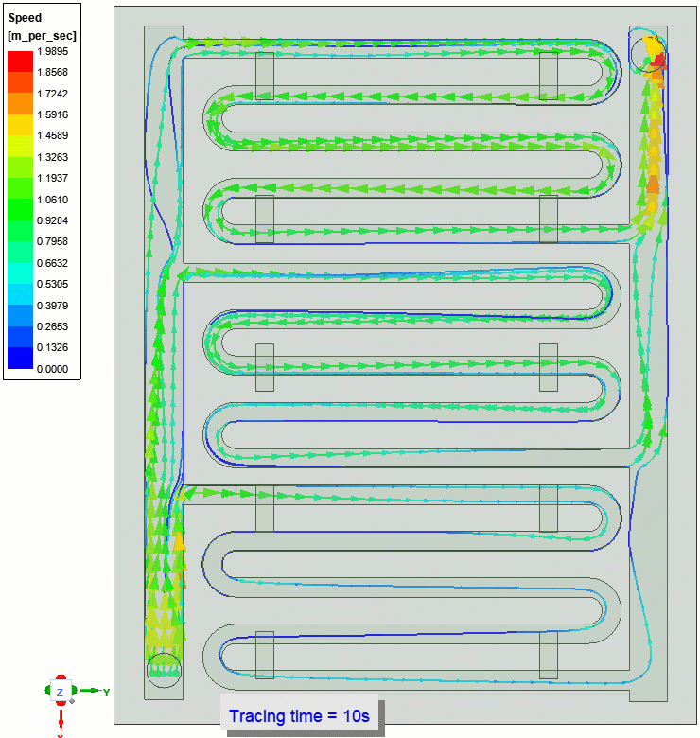Click the 'Speed' legend title
Image resolution: width=700 pixels, height=738 pixels.
pyautogui.click(x=25, y=18)
